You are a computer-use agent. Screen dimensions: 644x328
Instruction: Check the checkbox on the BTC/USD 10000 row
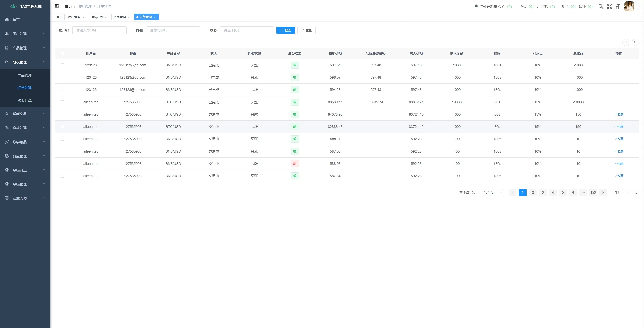point(62,102)
